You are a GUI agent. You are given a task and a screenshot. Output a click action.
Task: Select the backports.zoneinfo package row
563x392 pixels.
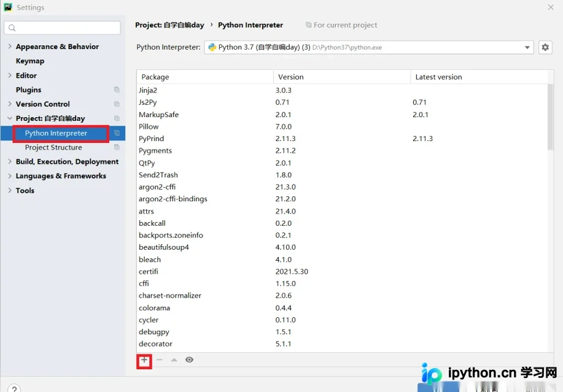pyautogui.click(x=342, y=236)
